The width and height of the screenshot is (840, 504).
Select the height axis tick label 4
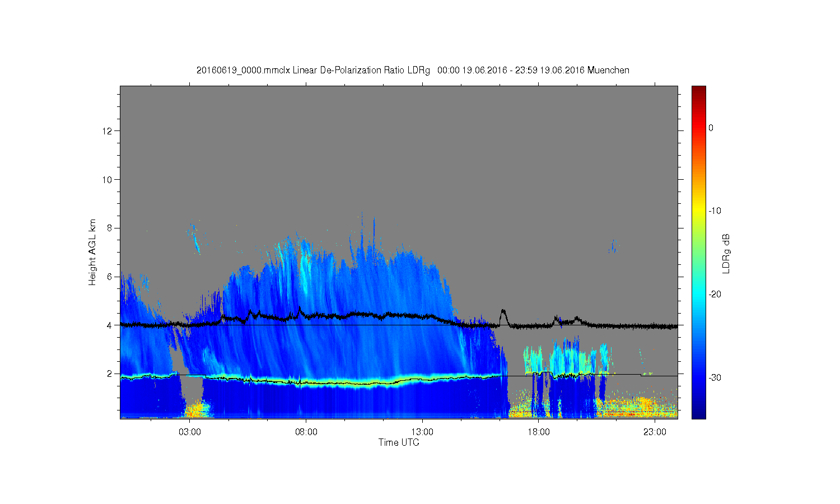point(110,325)
